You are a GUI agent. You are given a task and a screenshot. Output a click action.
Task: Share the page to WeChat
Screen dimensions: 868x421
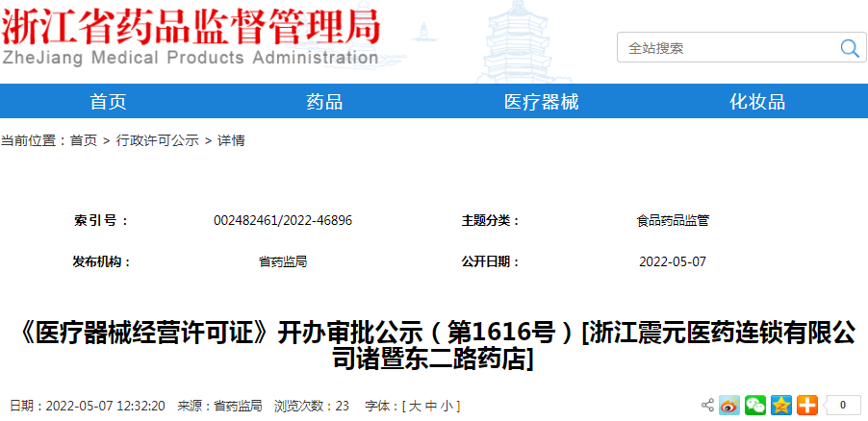(x=755, y=406)
